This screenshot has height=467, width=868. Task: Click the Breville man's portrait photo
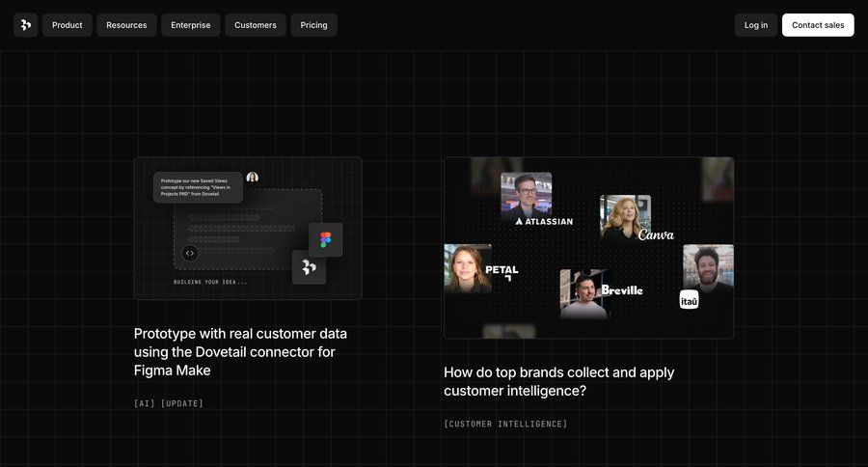pyautogui.click(x=584, y=294)
